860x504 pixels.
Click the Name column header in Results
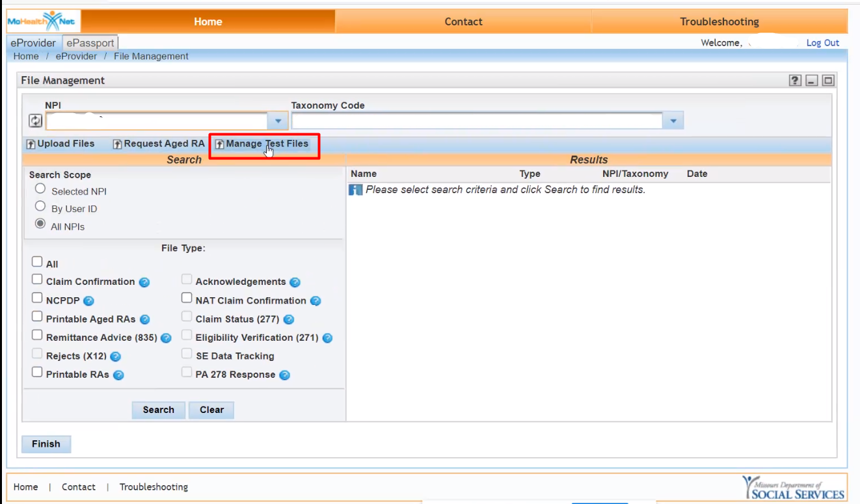tap(364, 174)
